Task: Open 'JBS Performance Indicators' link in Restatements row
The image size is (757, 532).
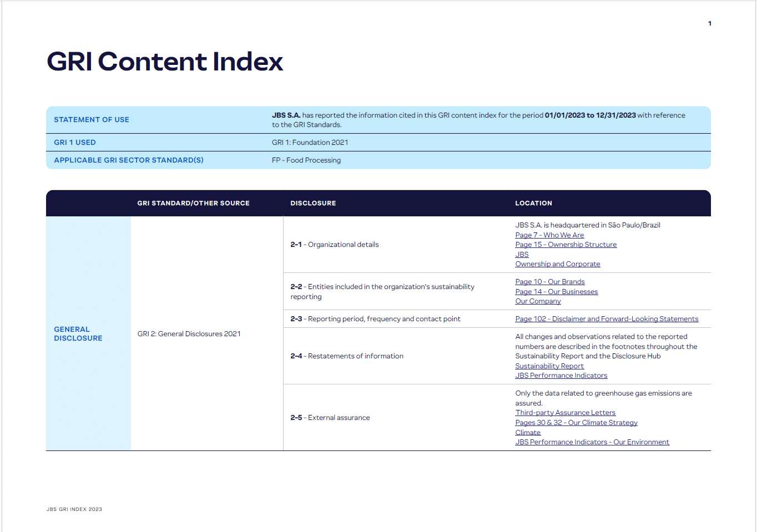Action: click(x=561, y=376)
